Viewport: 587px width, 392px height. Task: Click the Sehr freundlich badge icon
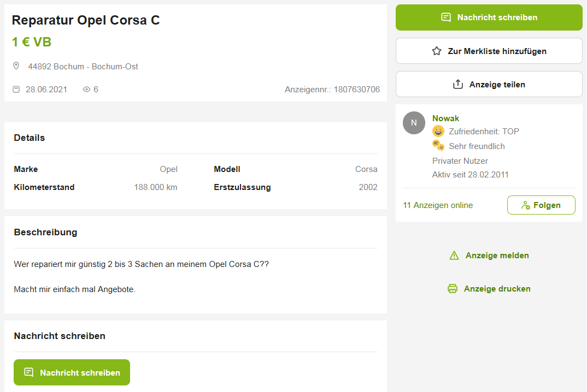tap(438, 146)
